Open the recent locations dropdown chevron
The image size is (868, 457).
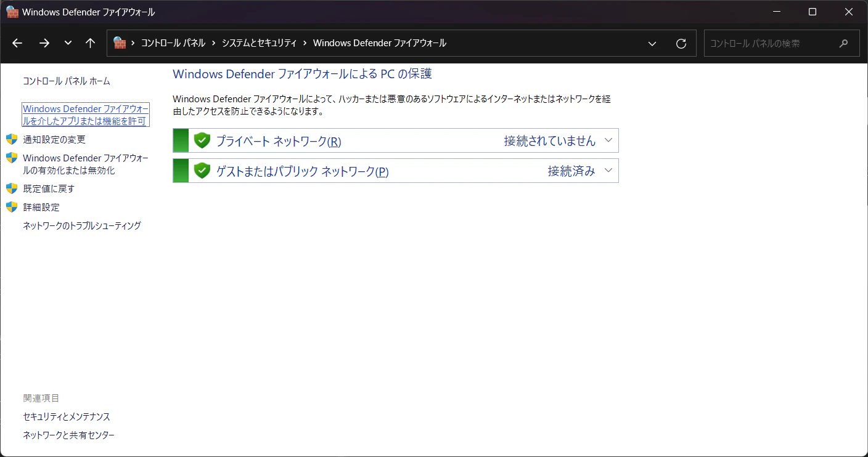click(x=68, y=43)
